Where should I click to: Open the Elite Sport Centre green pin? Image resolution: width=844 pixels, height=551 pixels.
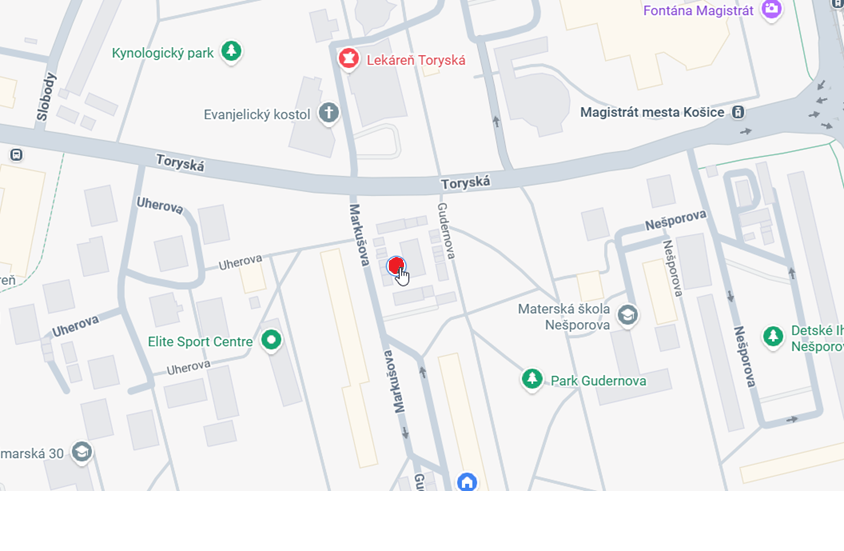click(x=271, y=341)
